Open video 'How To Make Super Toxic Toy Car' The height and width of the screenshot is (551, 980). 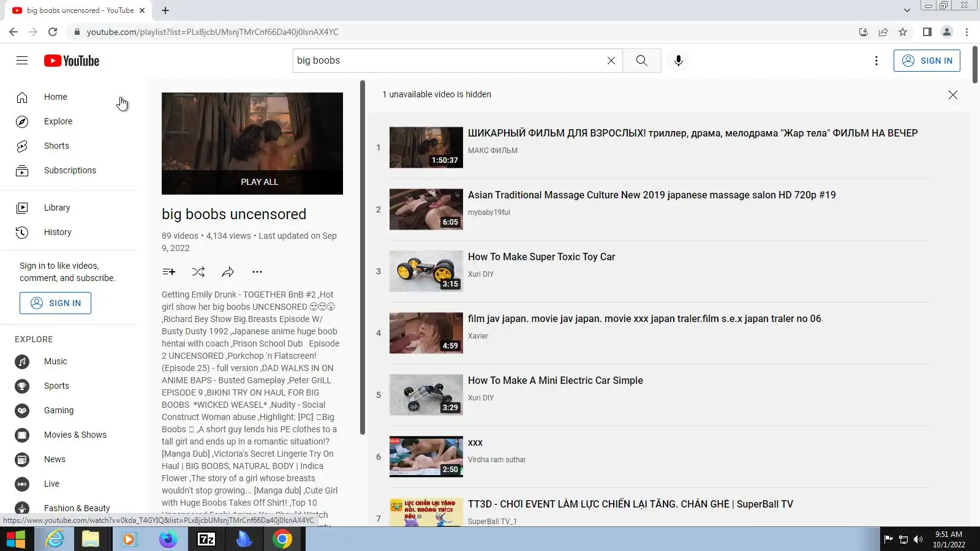click(541, 257)
